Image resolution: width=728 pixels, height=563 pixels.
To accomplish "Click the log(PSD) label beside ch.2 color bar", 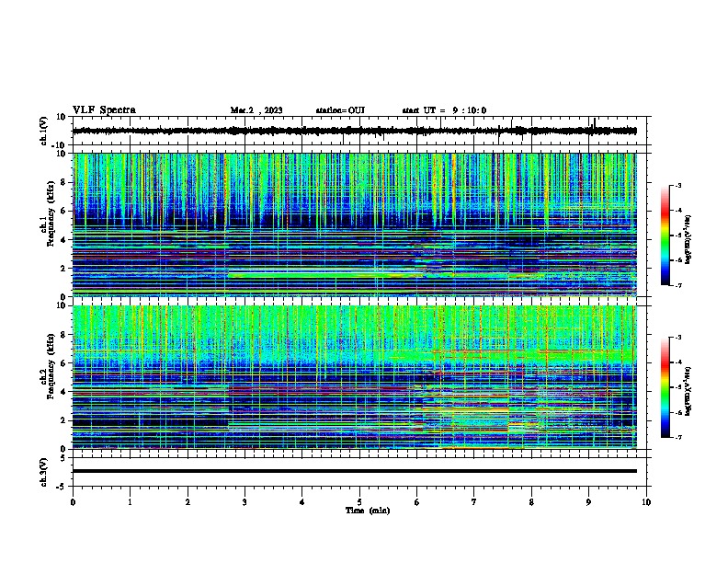I will (x=688, y=391).
